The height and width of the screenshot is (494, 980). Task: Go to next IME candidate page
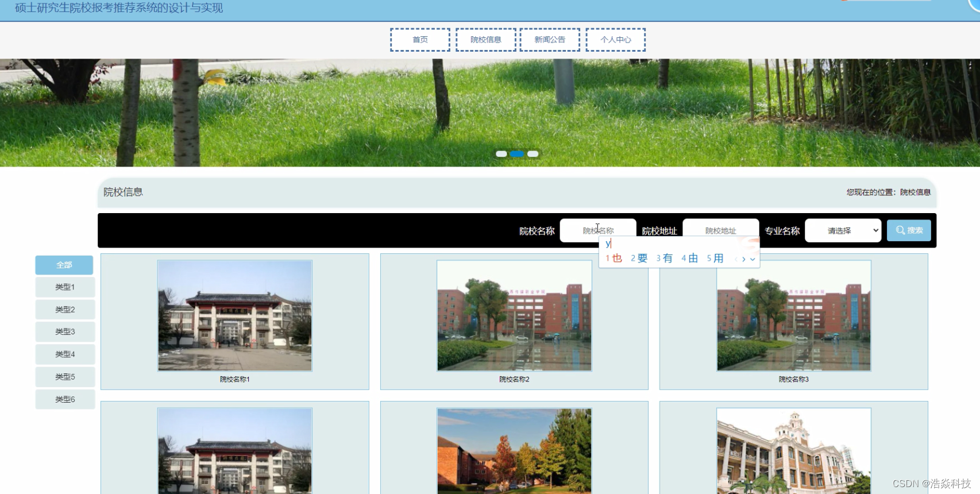point(744,260)
